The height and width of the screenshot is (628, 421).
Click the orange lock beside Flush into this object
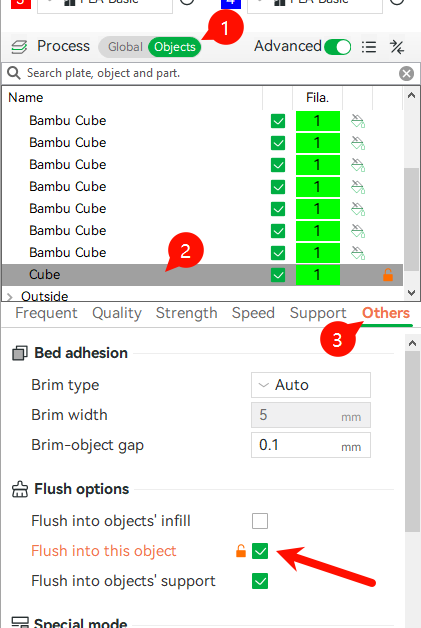pos(241,551)
